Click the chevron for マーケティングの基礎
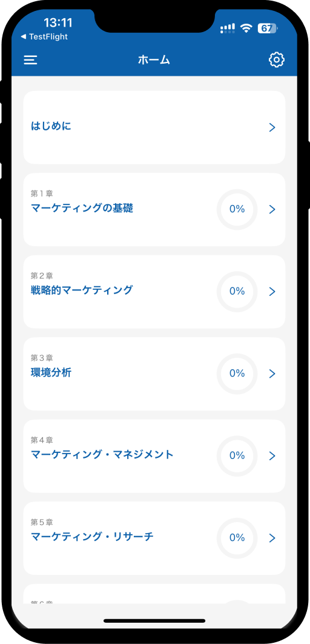 272,209
